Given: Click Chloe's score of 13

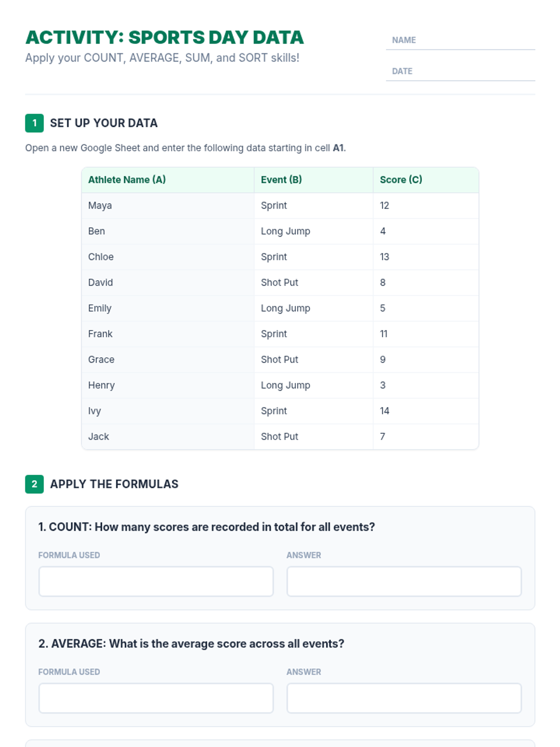Looking at the screenshot, I should [385, 257].
